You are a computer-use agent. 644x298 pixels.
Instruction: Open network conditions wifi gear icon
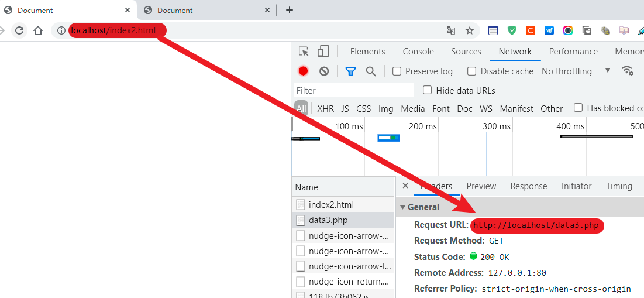628,71
